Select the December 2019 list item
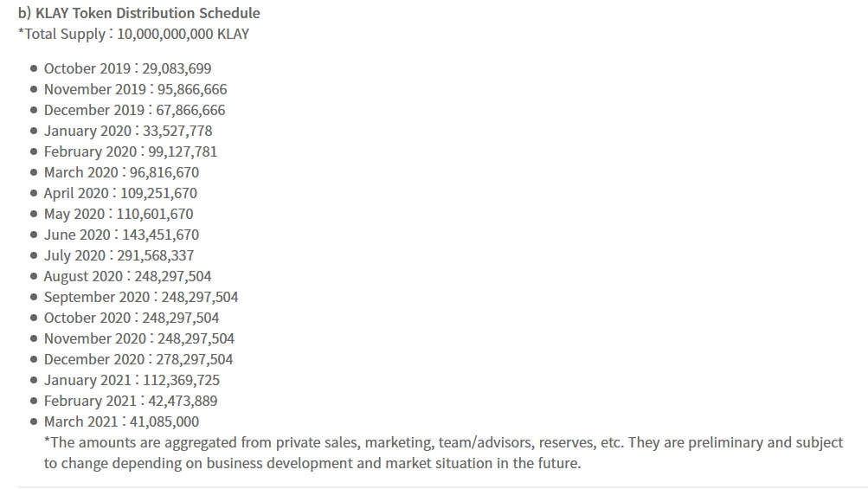Screen dimensions: 868x489 pyautogui.click(x=134, y=110)
